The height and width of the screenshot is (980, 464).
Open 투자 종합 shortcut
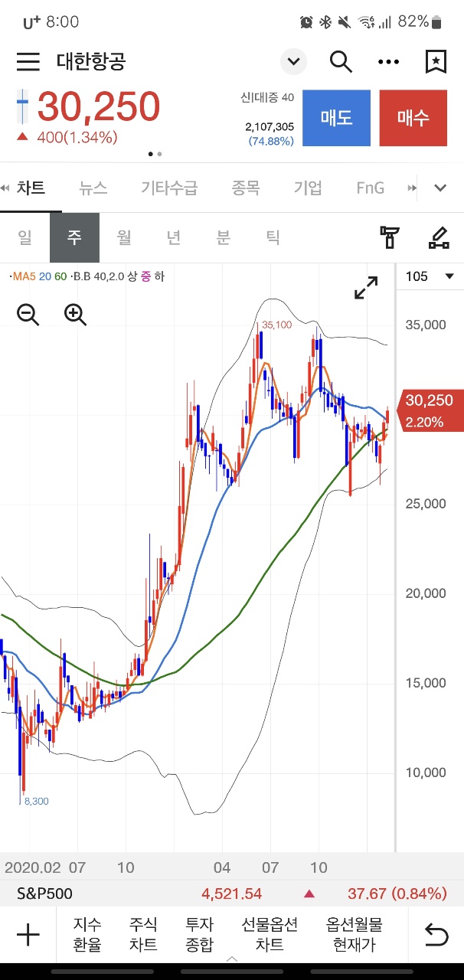pos(199,935)
